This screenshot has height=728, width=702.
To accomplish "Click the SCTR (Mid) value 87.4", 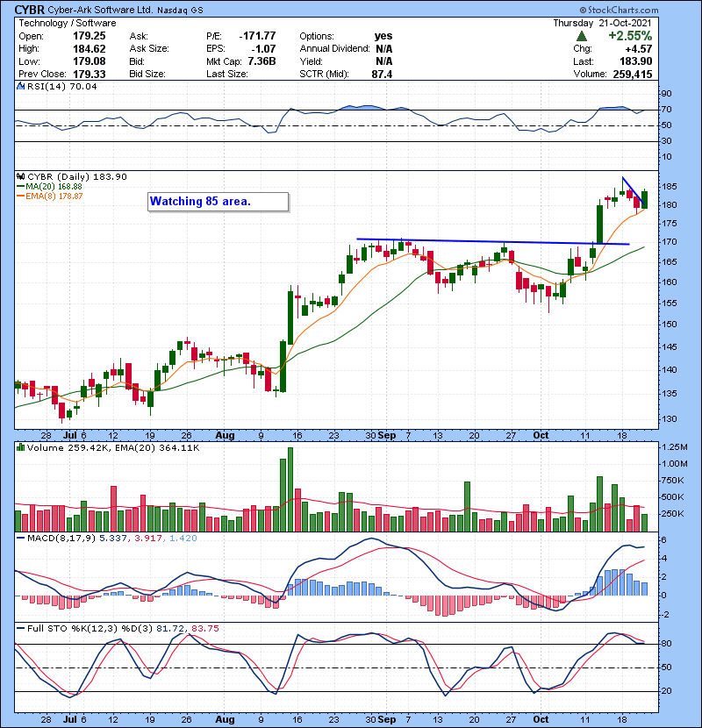I will (x=382, y=74).
